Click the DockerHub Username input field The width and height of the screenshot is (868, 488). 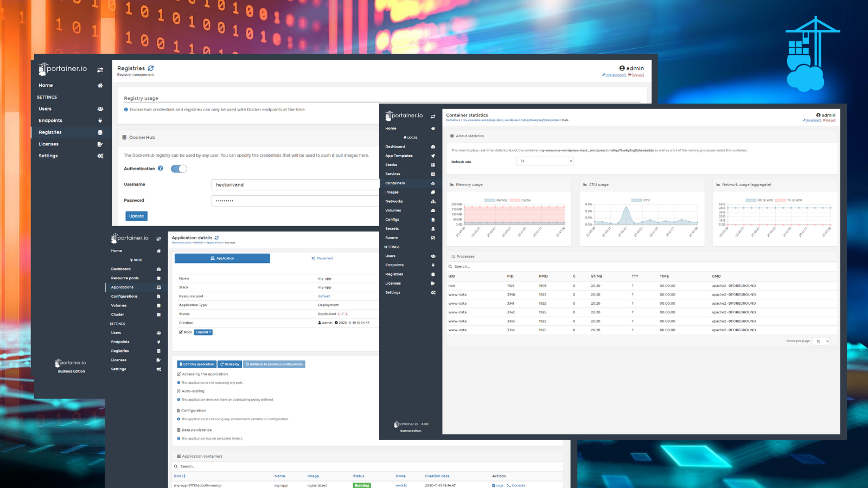pos(295,185)
